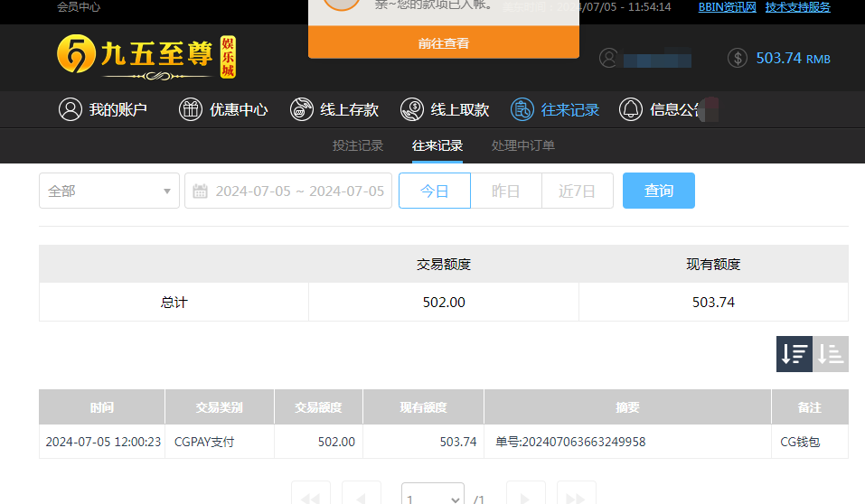This screenshot has width=865, height=504.
Task: Click the 线上存款 deposit icon
Action: [302, 109]
